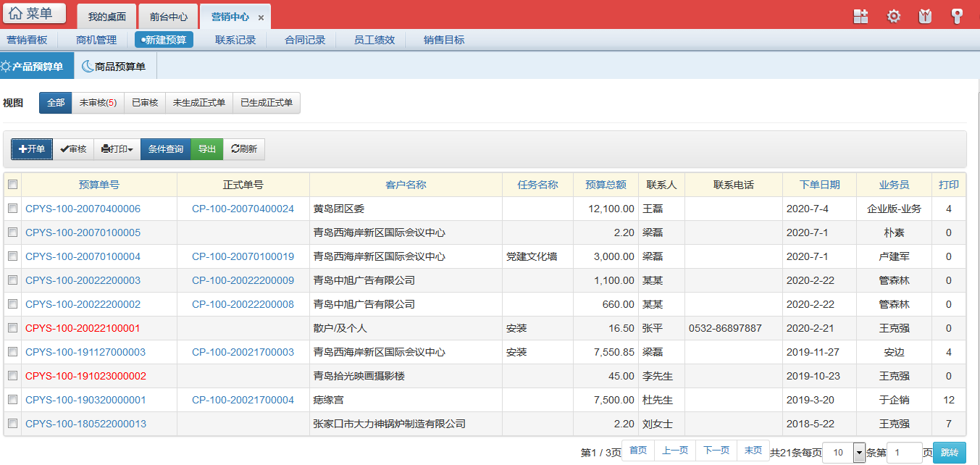Image resolution: width=980 pixels, height=465 pixels.
Task: Open 商机管理 menu item
Action: [x=96, y=40]
